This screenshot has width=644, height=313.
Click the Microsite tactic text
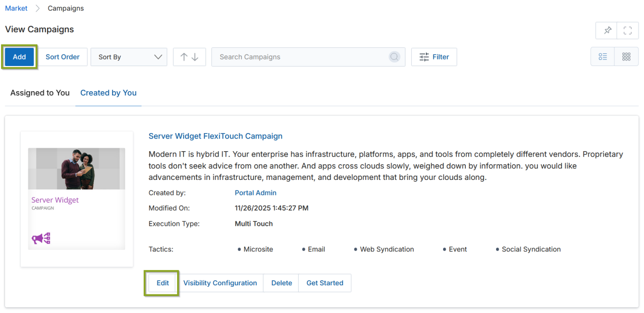[x=259, y=249]
